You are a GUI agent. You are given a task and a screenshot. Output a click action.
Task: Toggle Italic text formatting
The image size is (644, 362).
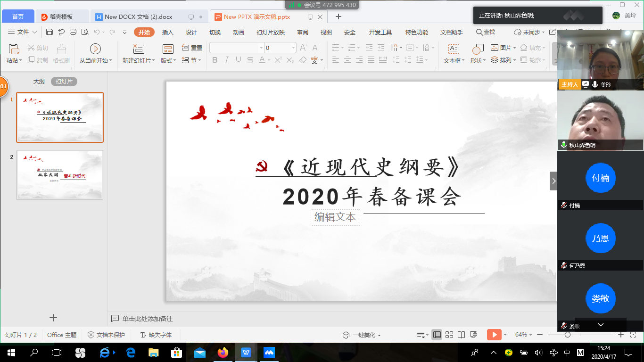[227, 60]
